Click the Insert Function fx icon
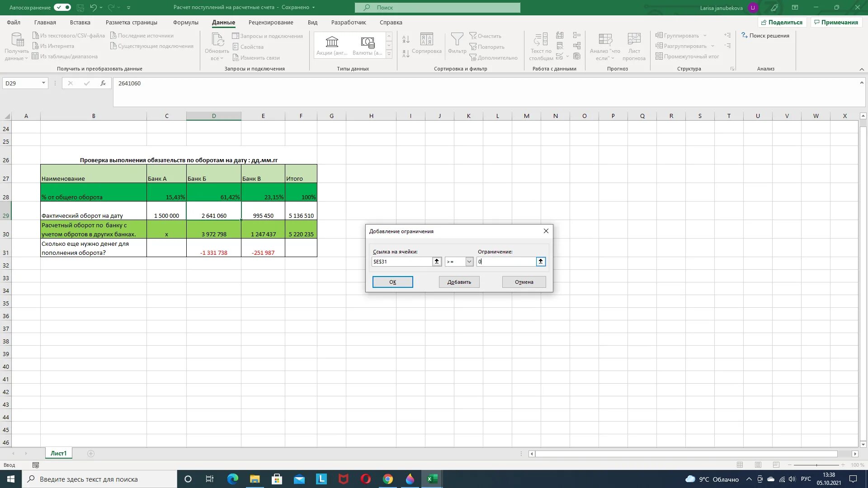The height and width of the screenshot is (488, 868). point(103,83)
